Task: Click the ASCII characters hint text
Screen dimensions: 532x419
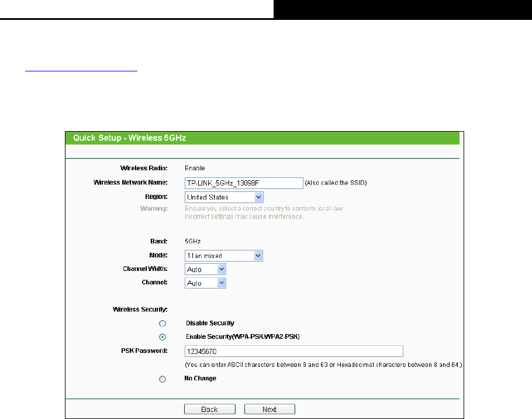Action: [x=323, y=365]
